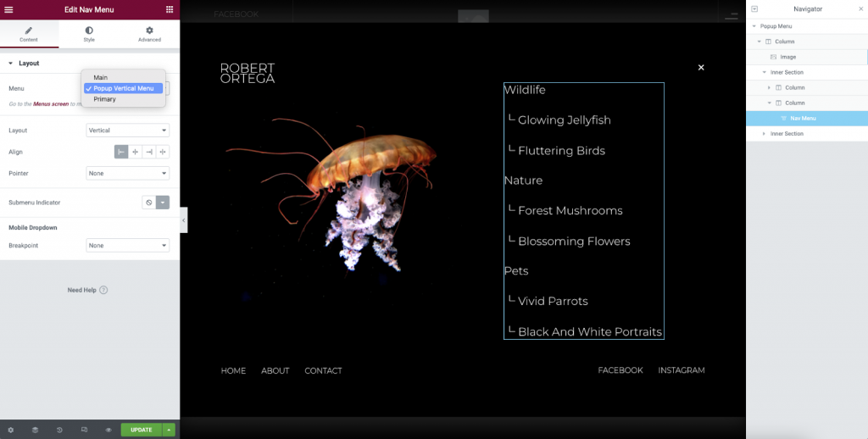Open Navigator layers icon in bottom bar
868x439 pixels.
point(35,430)
